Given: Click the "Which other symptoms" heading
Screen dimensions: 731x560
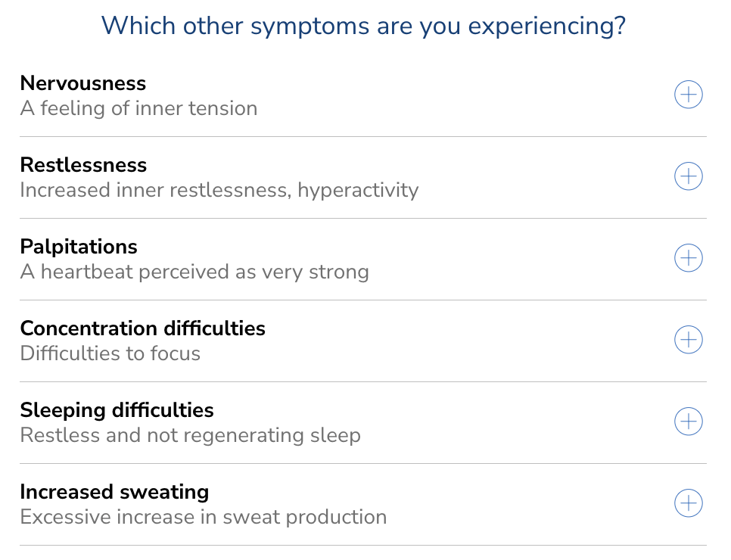Looking at the screenshot, I should click(x=363, y=26).
